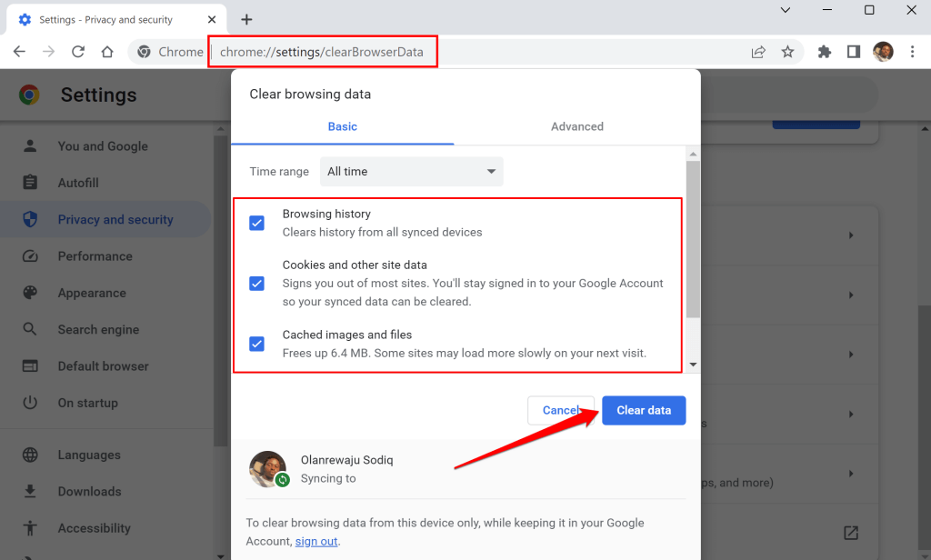Uncheck the Browsing history checkbox
Image resolution: width=931 pixels, height=560 pixels.
click(x=257, y=223)
